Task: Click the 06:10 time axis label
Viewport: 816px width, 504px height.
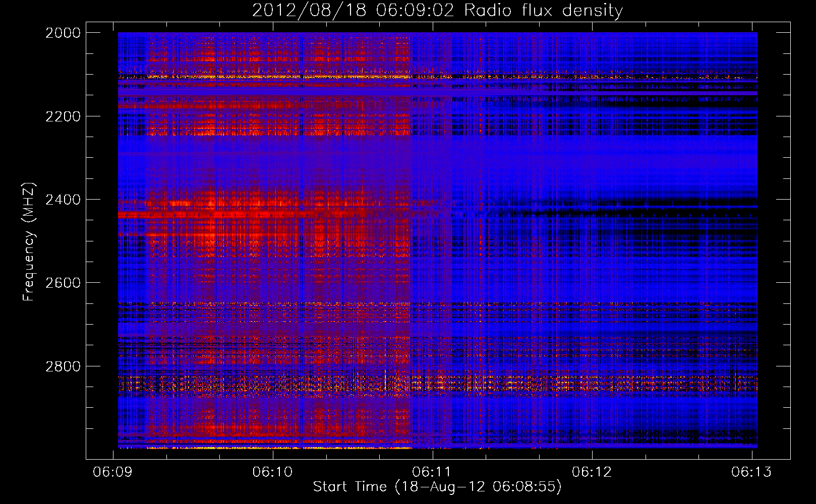Action: [x=273, y=472]
